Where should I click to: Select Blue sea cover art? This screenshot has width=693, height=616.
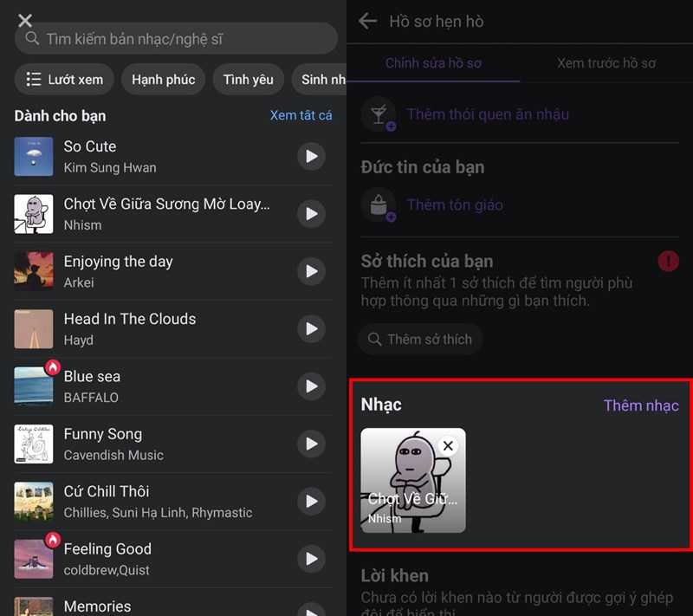click(34, 386)
